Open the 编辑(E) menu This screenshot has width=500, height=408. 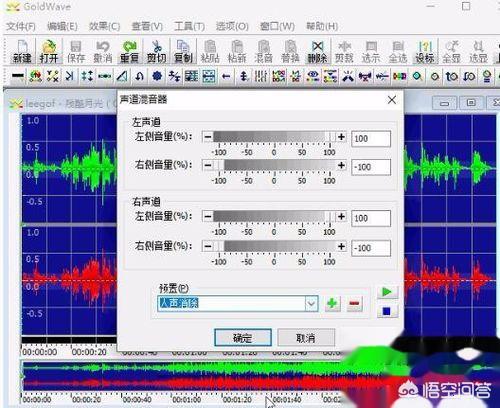coord(62,26)
